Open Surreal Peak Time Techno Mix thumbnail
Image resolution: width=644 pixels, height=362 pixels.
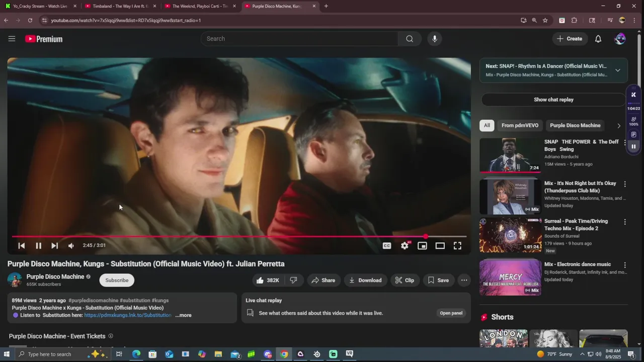coord(510,235)
